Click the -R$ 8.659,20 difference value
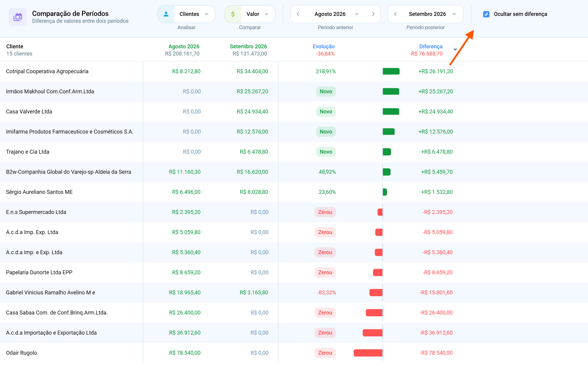Screen dimensions: 588x370 point(437,272)
